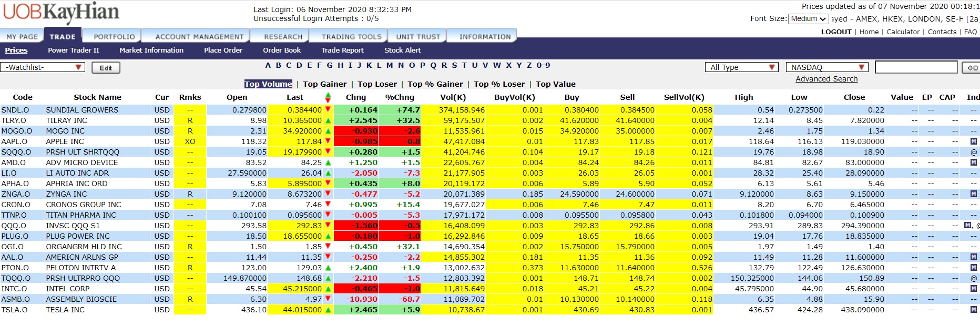Click the M indicator icon in INTC.O row
This screenshot has width=980, height=326.
[973, 289]
